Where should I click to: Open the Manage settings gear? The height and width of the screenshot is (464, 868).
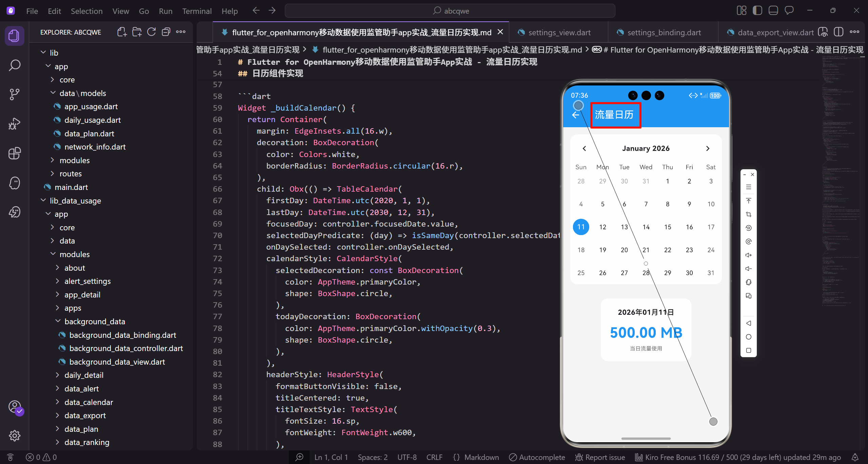coord(14,436)
